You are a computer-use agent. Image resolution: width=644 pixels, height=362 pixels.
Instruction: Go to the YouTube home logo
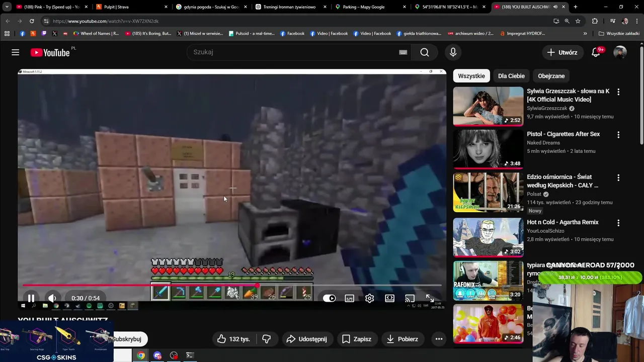coord(50,52)
